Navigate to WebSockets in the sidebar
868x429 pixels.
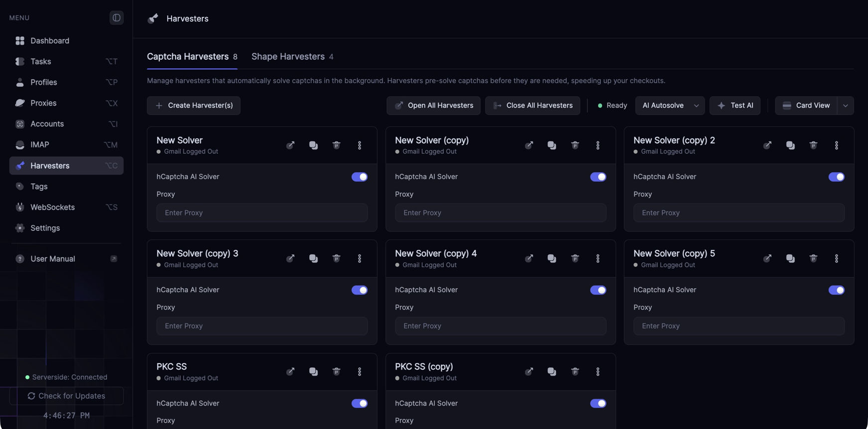click(66, 207)
